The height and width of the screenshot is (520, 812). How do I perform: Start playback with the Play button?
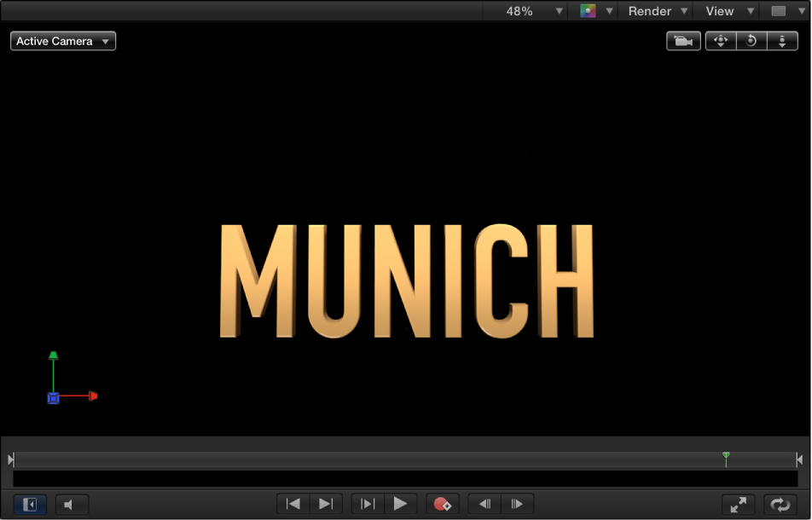click(400, 504)
